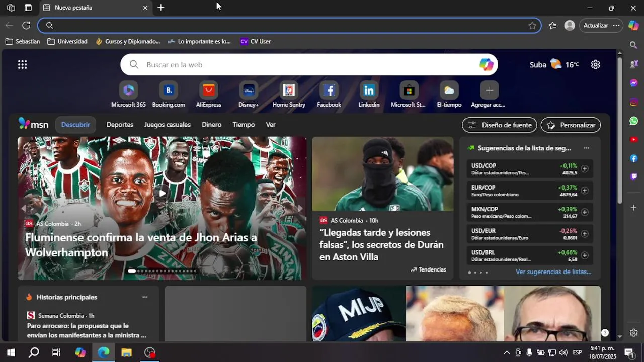Open the Microsoft Store shortcut
This screenshot has width=644, height=362.
409,95
